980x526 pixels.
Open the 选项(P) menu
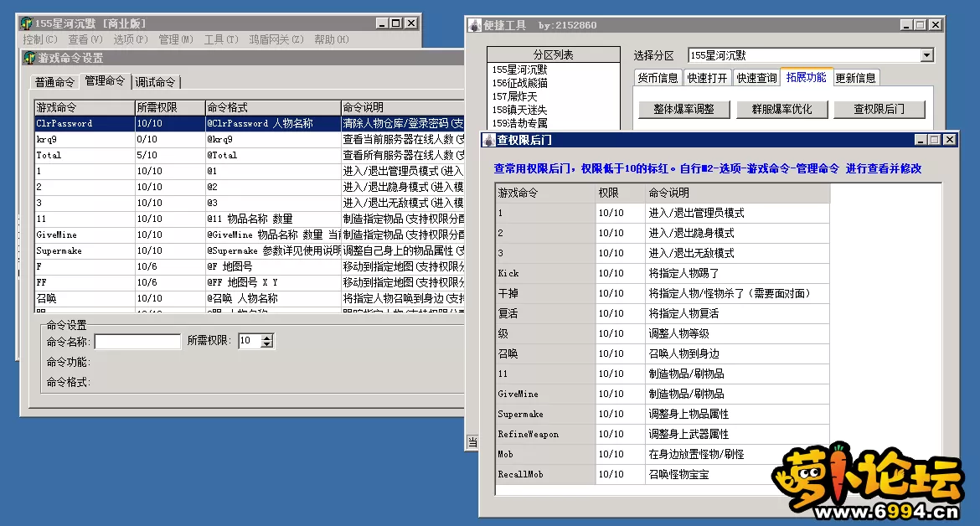(x=131, y=39)
